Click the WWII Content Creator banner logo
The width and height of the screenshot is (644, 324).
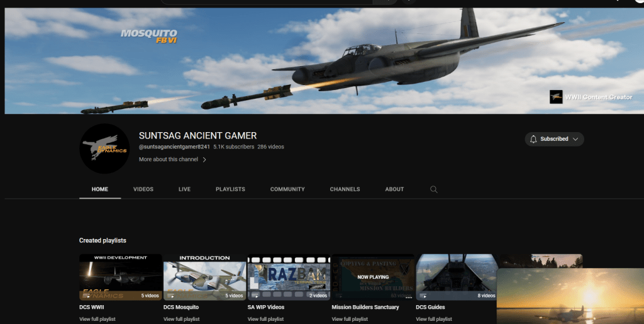556,97
